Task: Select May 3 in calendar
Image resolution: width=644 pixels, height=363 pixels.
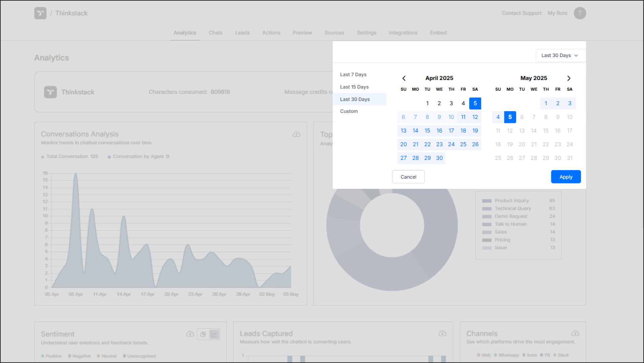Action: click(x=569, y=103)
